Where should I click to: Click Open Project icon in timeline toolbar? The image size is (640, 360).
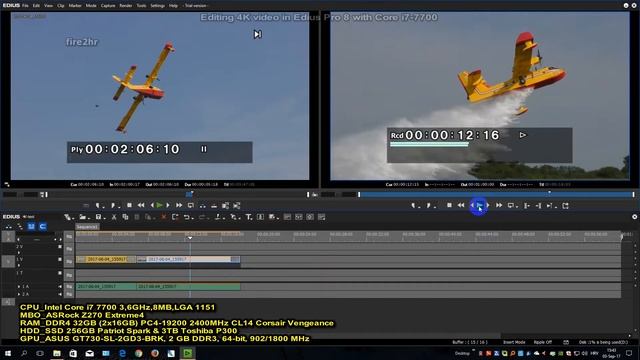pyautogui.click(x=84, y=217)
